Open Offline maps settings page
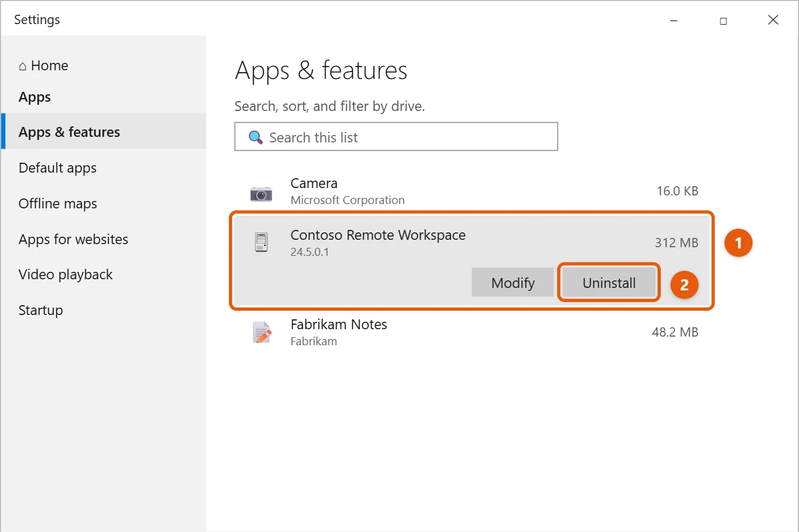The width and height of the screenshot is (799, 532). 57,203
